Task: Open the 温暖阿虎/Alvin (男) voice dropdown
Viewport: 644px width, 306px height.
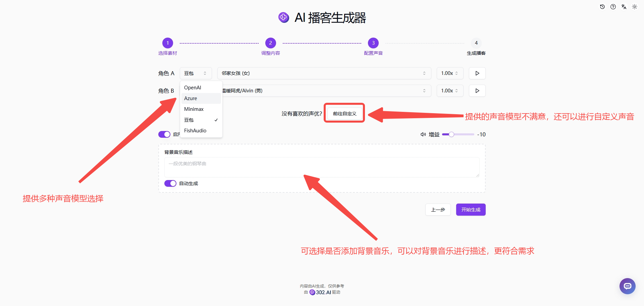Action: [x=324, y=91]
